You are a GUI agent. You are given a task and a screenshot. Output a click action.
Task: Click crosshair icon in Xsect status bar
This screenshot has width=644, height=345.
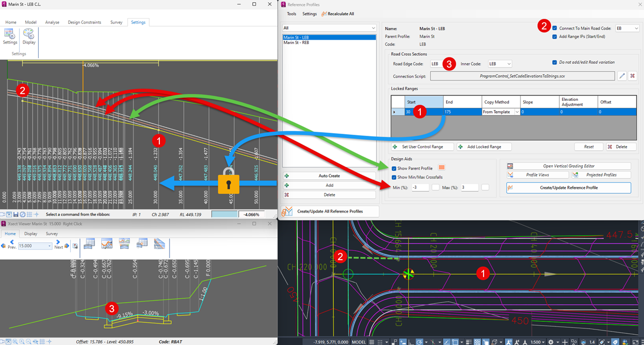click(49, 342)
